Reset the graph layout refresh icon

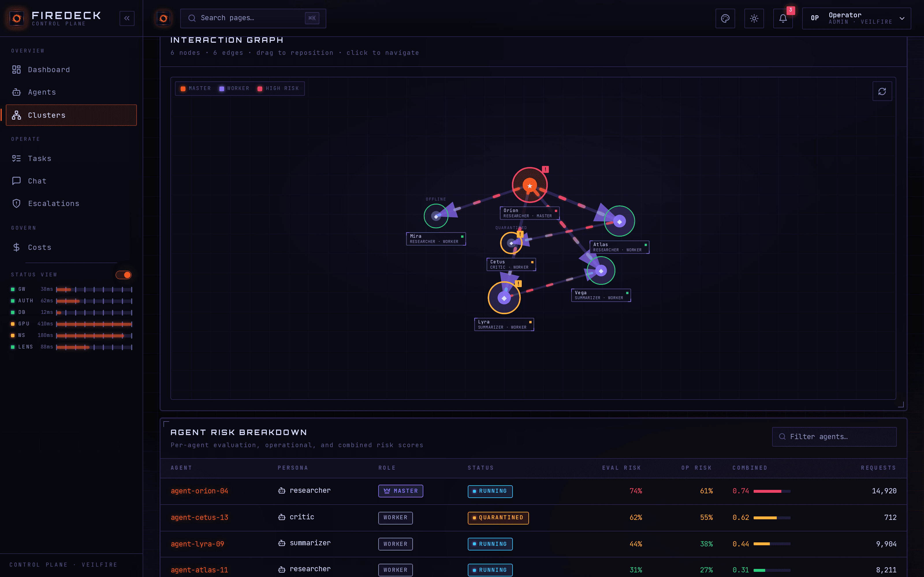(882, 91)
